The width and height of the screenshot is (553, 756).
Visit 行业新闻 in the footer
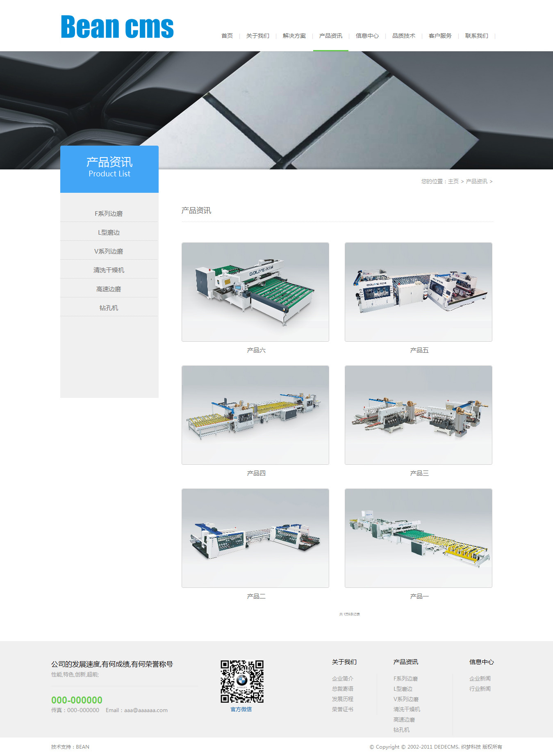pyautogui.click(x=480, y=689)
